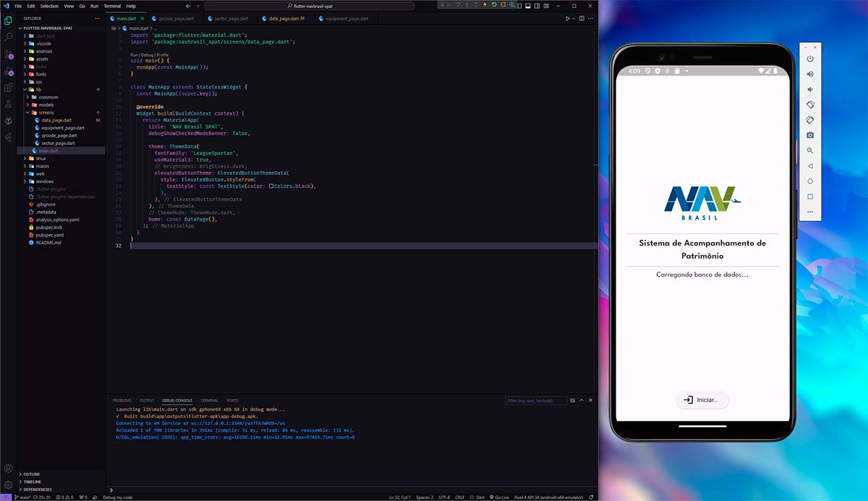Screen dimensions: 868x501
Task: Switch to the OUTPUT panel tab
Action: pos(147,400)
